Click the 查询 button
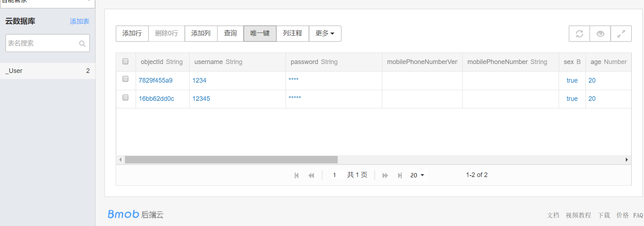 (x=230, y=34)
